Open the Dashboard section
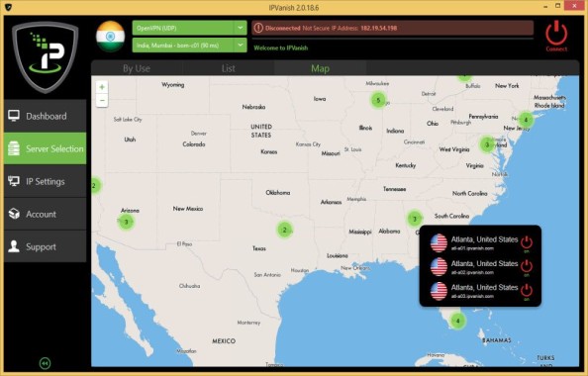 45,116
